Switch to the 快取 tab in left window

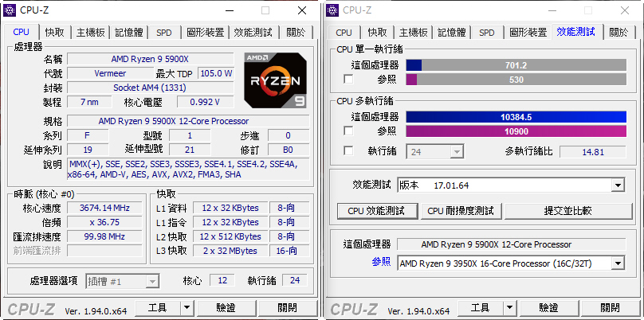click(x=55, y=33)
